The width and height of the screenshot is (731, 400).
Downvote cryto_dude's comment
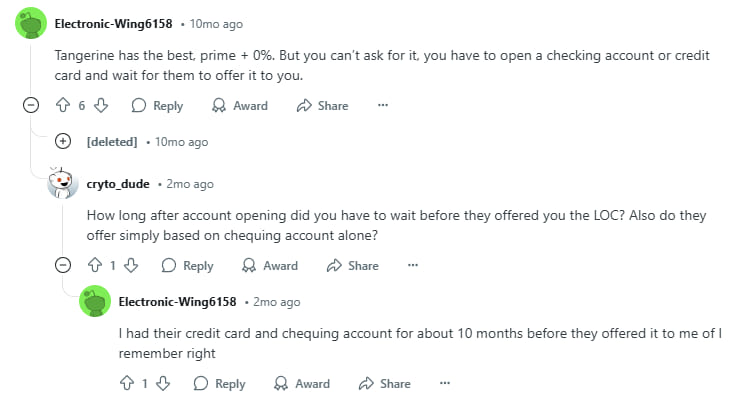pyautogui.click(x=132, y=265)
